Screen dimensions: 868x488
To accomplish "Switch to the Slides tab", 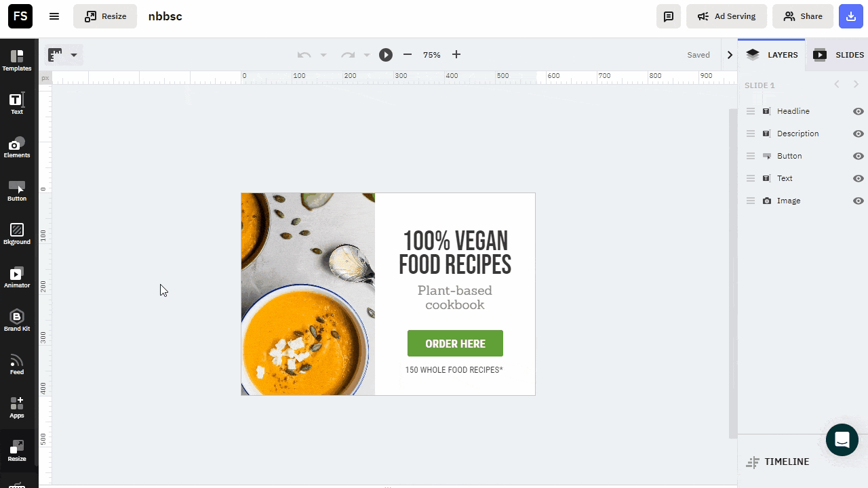I will [x=839, y=55].
